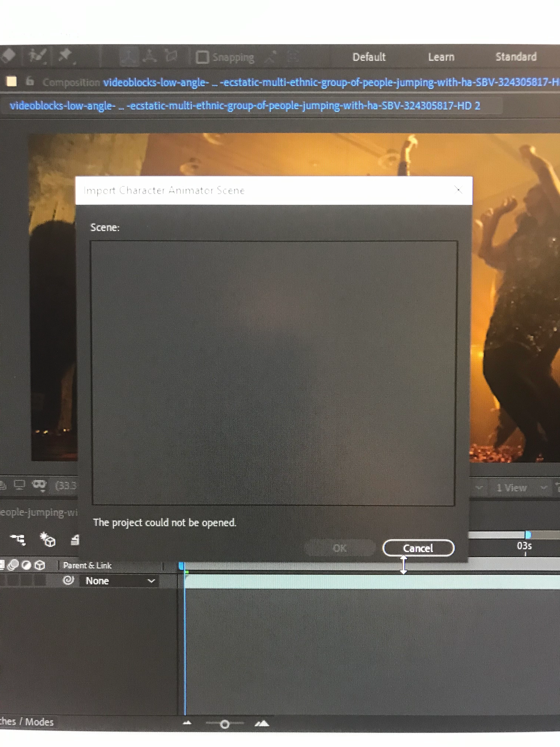
Task: Click the Composition Mini-Flowchart icon
Action: (18, 540)
